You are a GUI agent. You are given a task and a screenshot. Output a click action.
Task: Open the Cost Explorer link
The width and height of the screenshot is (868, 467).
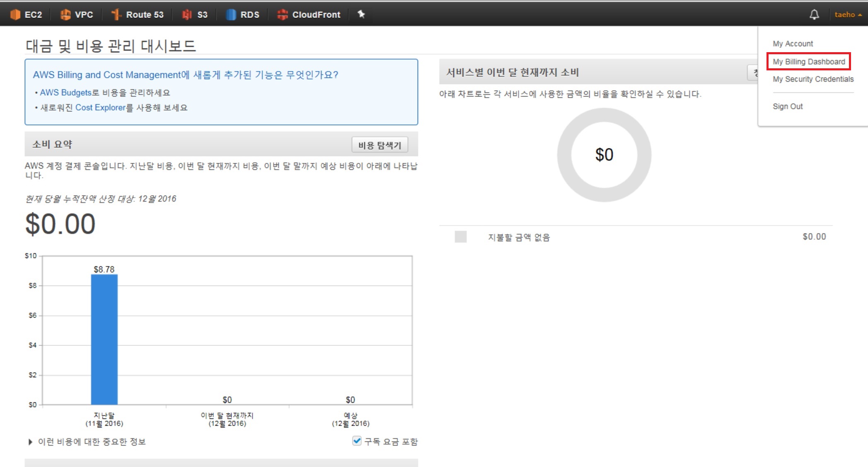pos(100,108)
